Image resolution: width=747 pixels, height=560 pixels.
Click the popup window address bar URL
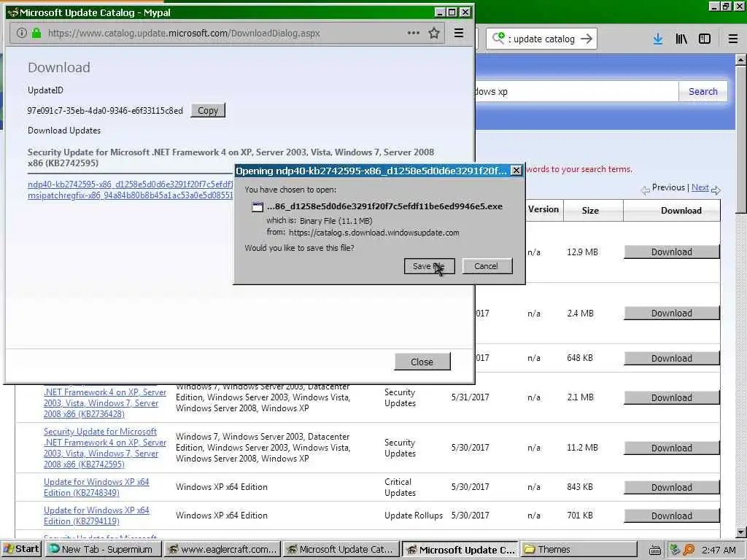click(184, 34)
